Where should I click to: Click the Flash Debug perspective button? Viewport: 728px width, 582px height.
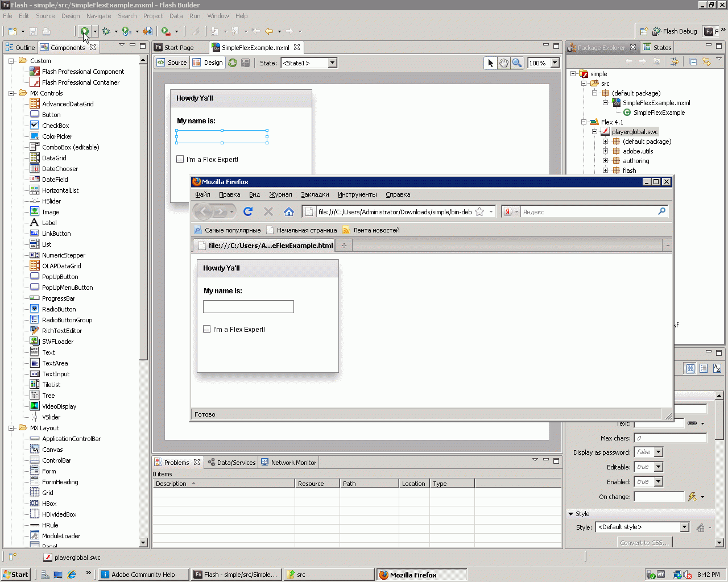(x=675, y=31)
